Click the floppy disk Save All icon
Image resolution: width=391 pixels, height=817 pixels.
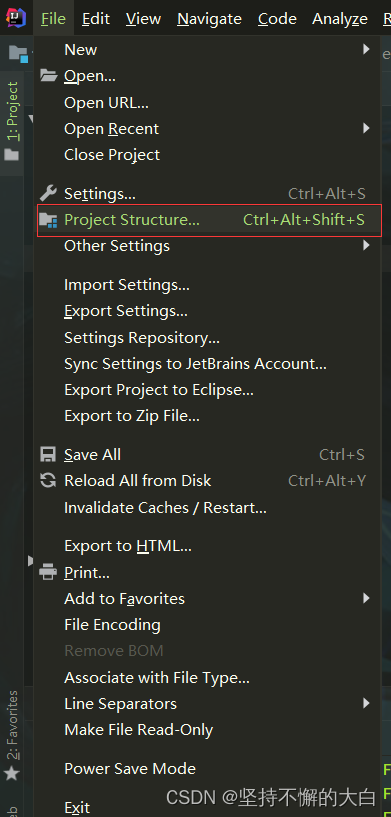(48, 454)
